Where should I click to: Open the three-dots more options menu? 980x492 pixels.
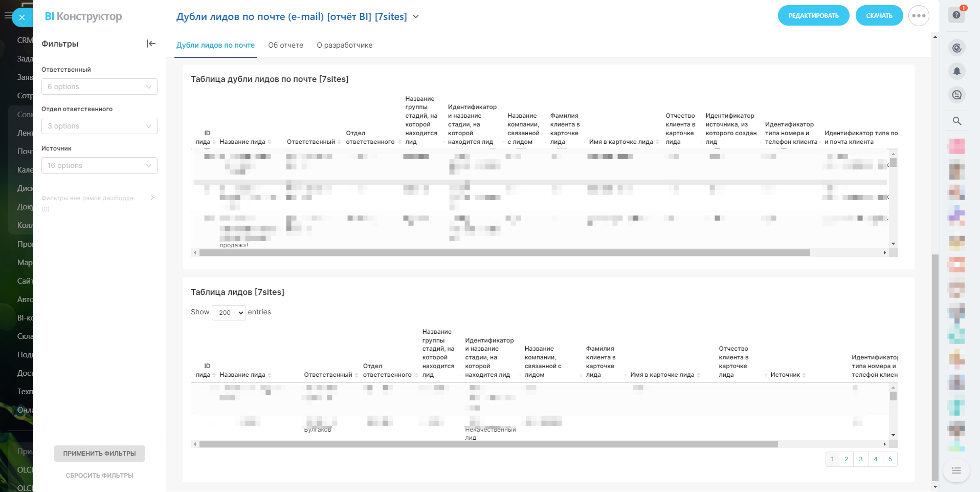click(x=919, y=15)
